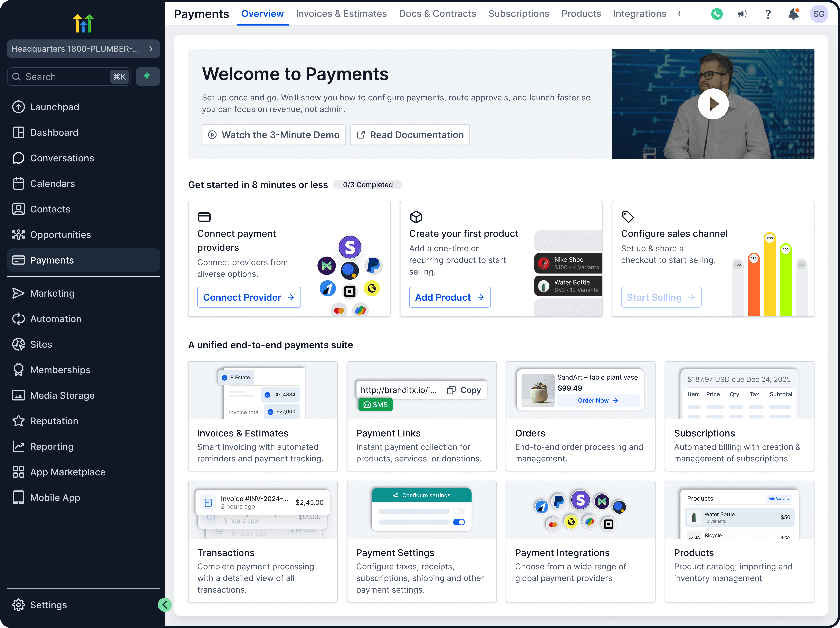
Task: Expand the Headquarters 1800-PLUMBER location switcher
Action: pos(83,49)
